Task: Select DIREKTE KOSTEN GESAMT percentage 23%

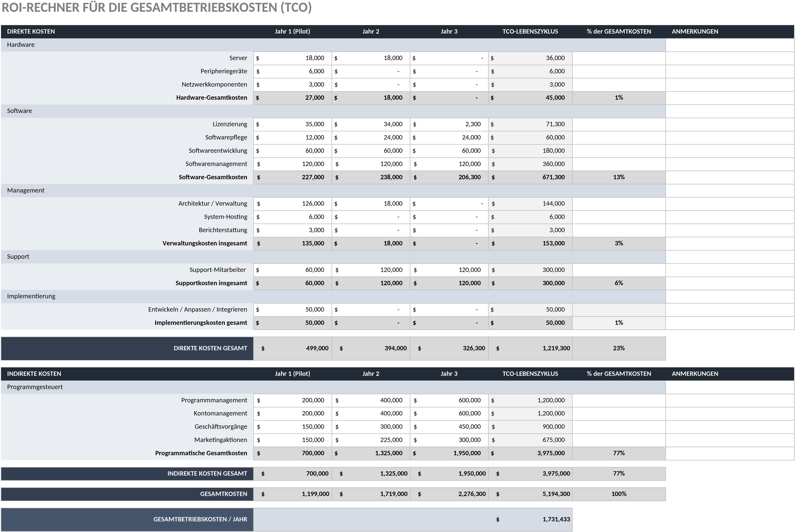Action: click(619, 348)
